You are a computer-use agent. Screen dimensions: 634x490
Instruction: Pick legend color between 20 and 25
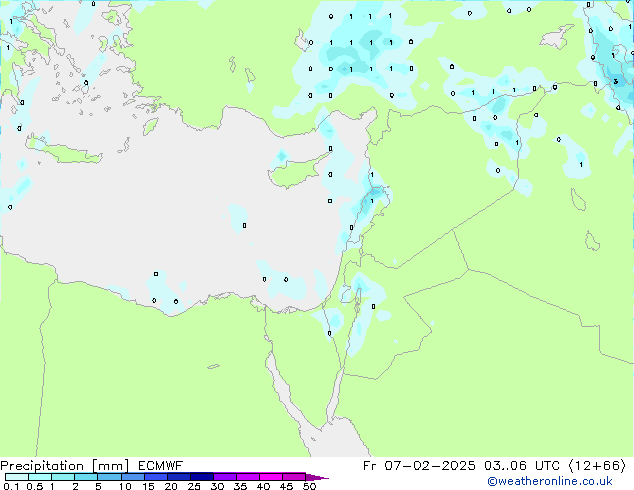180,477
